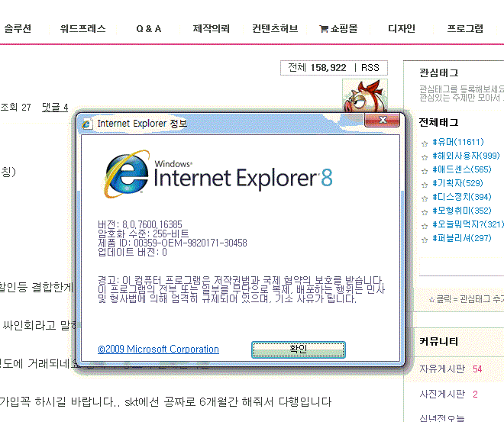Image resolution: width=504 pixels, height=422 pixels.
Task: Open the 사진게시판 board link
Action: (x=442, y=394)
